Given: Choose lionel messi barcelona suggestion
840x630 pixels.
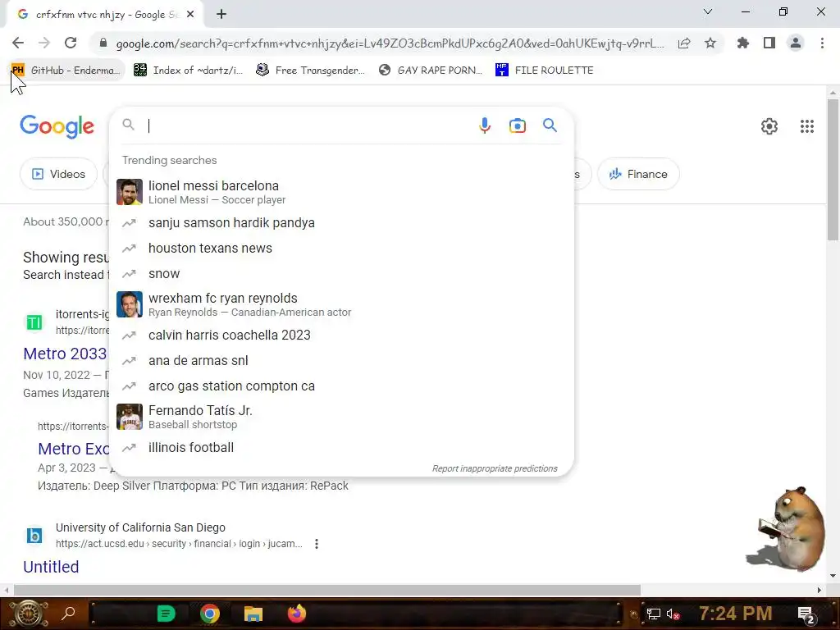Looking at the screenshot, I should (340, 192).
